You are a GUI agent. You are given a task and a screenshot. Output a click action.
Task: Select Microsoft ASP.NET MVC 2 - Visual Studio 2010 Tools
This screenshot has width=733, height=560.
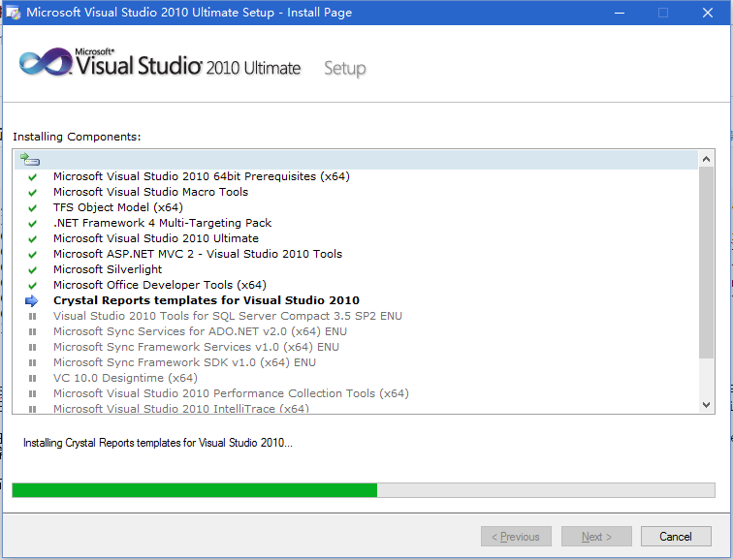(198, 254)
